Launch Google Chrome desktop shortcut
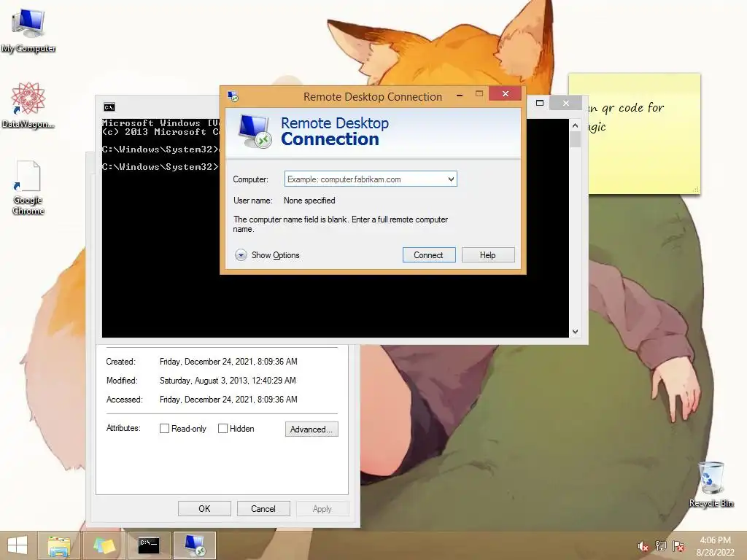 (x=28, y=187)
